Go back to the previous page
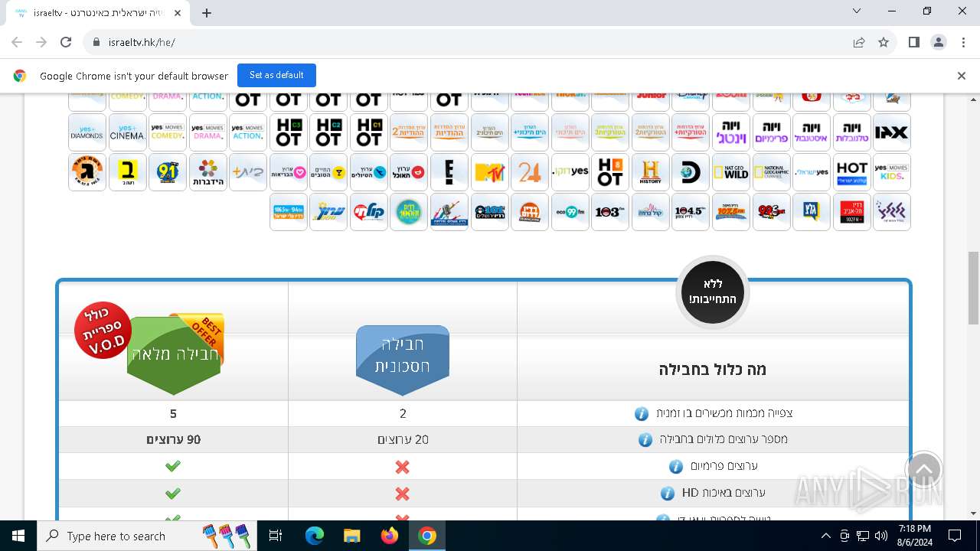Screen dimensions: 980x551 click(17, 42)
